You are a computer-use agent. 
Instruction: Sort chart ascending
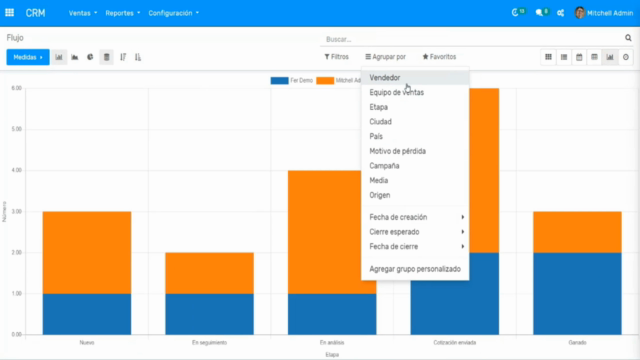[x=138, y=57]
